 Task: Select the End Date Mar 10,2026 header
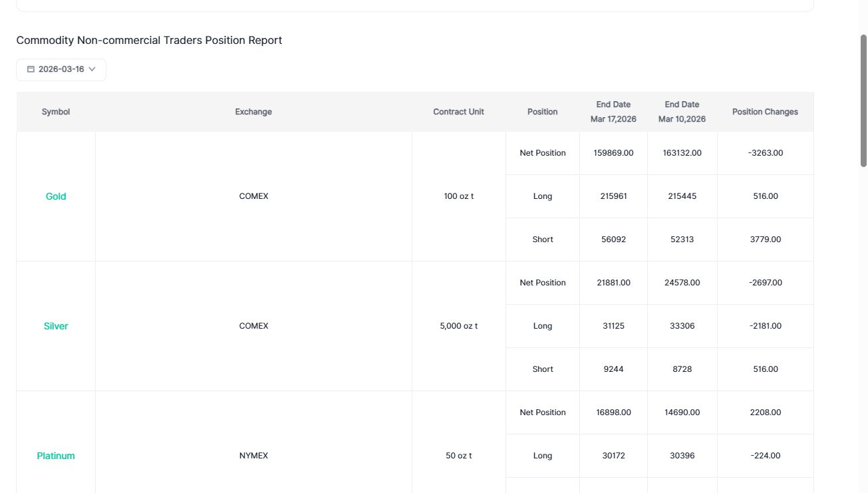pos(682,112)
